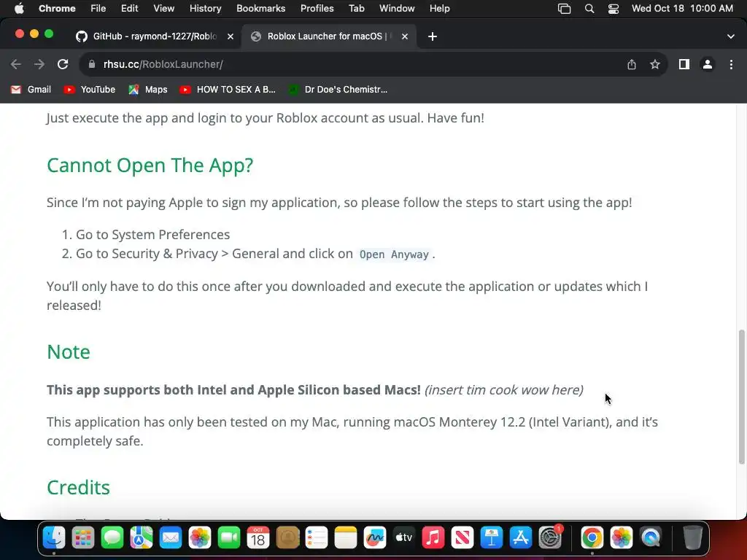Open Chrome's three-dot menu
The height and width of the screenshot is (560, 747).
point(731,64)
